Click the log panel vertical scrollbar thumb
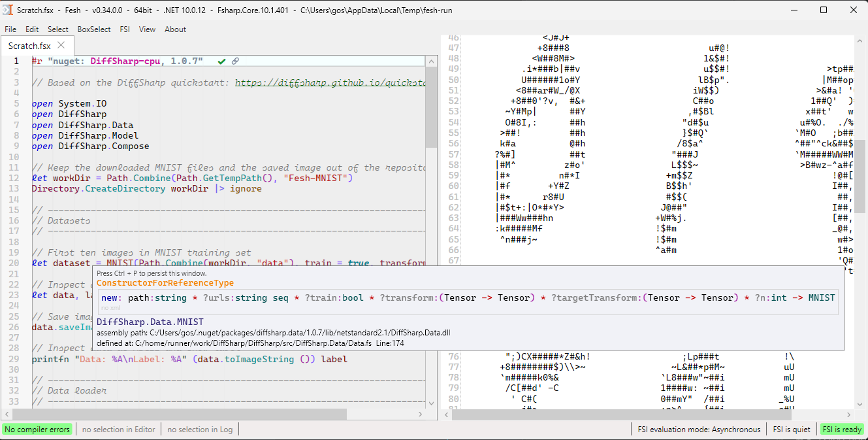The width and height of the screenshot is (868, 440). click(x=861, y=177)
